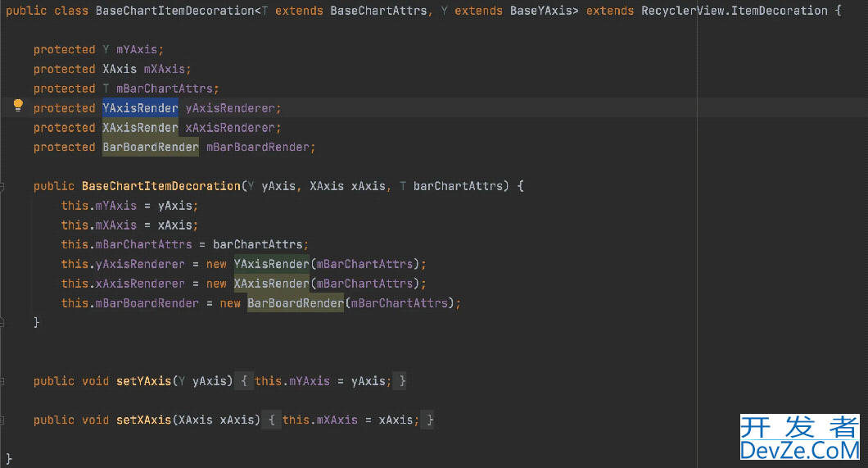Click the barChartAttrs constructor parameter

[458, 186]
